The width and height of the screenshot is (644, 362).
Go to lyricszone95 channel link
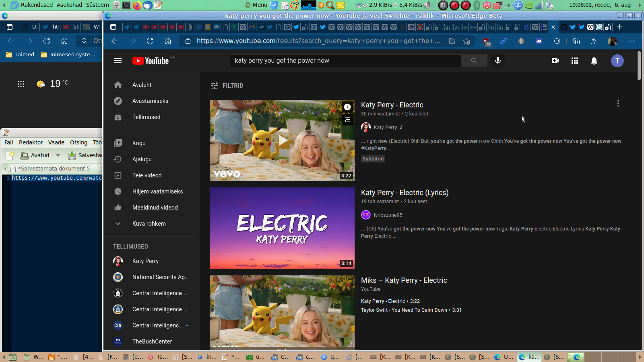[x=388, y=215]
